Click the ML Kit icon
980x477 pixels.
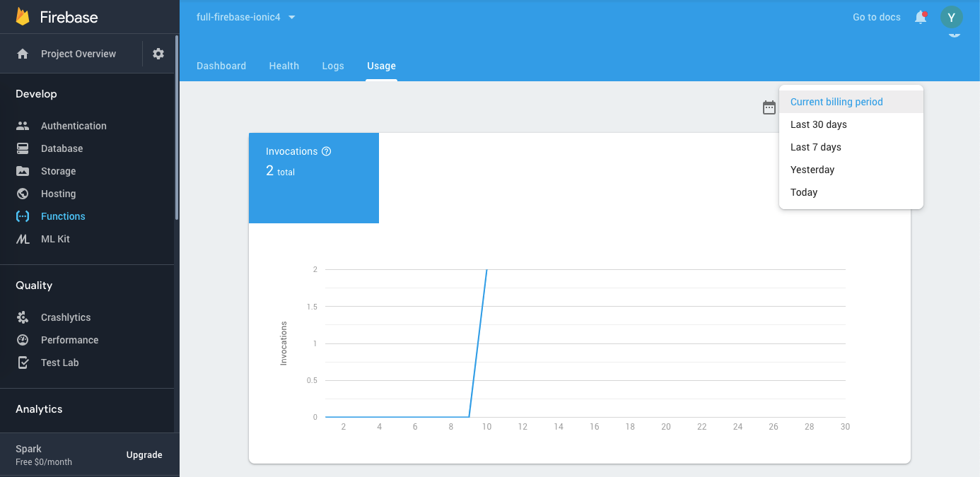pos(23,239)
